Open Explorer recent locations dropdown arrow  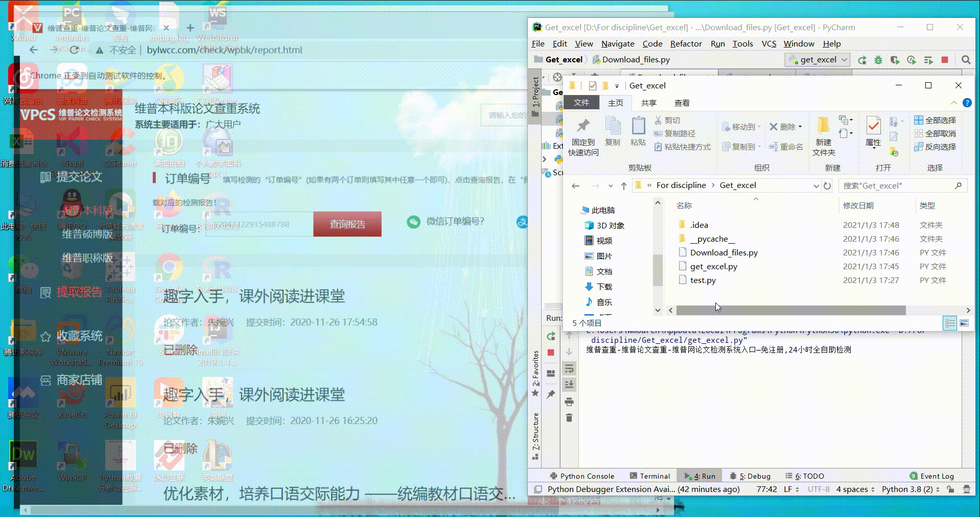[x=611, y=186]
